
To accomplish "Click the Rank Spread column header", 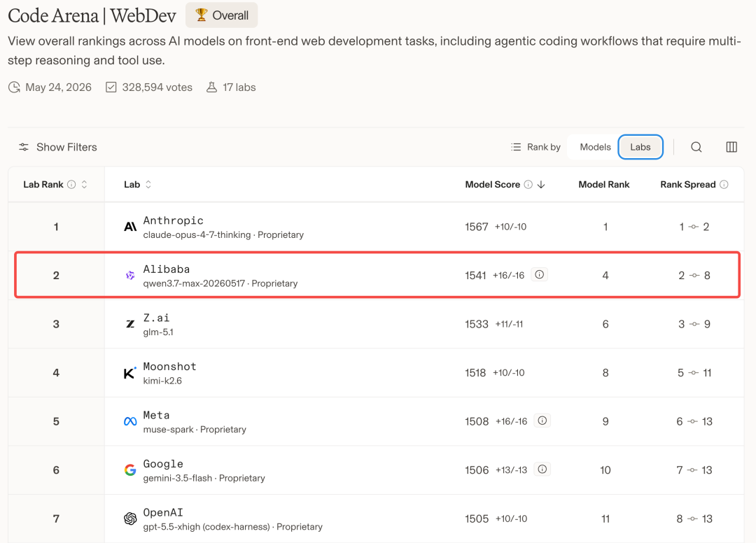I will click(687, 185).
